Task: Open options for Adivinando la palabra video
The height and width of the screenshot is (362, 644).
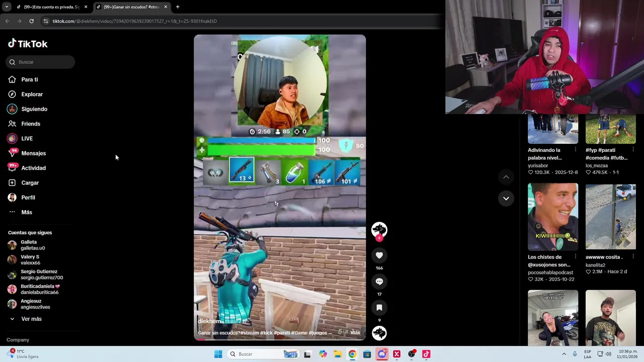Action: (x=576, y=150)
